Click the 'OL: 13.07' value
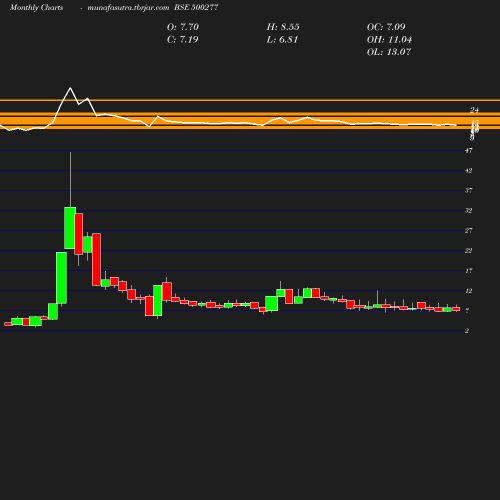 [x=389, y=52]
